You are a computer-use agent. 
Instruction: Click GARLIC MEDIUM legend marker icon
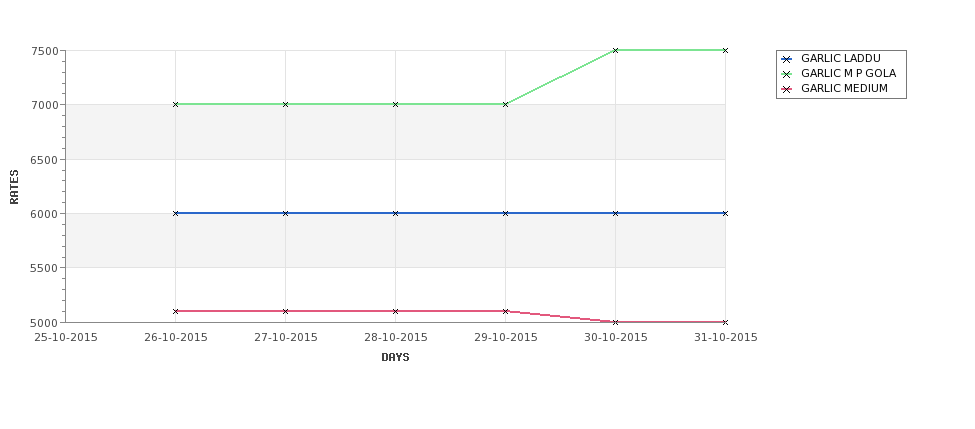(x=787, y=90)
